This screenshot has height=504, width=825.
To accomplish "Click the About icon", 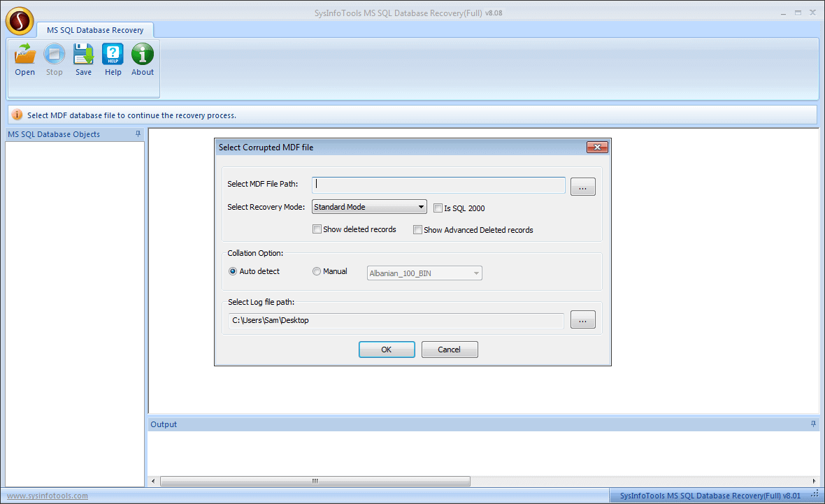I will 142,59.
